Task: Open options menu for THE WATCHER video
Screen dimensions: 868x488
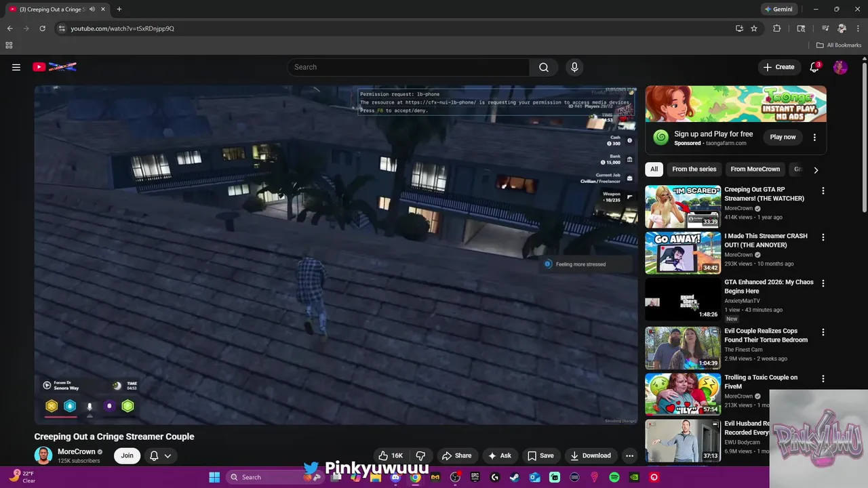Action: pyautogui.click(x=823, y=191)
